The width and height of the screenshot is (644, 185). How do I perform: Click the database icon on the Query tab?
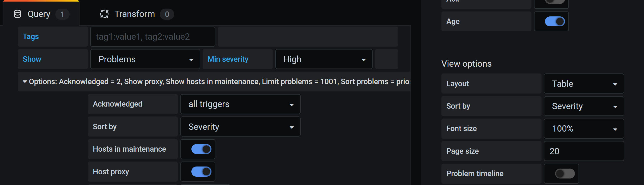(17, 14)
